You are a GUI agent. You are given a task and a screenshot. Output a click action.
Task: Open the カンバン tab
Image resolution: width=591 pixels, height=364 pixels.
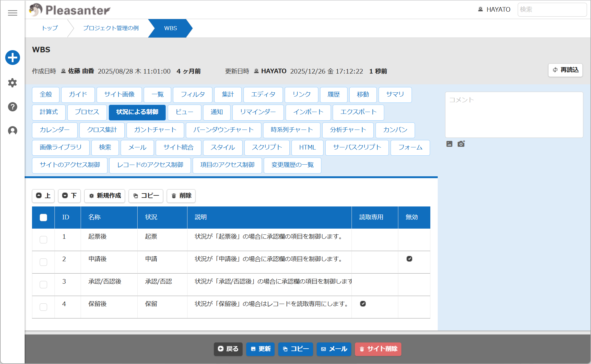click(x=395, y=130)
